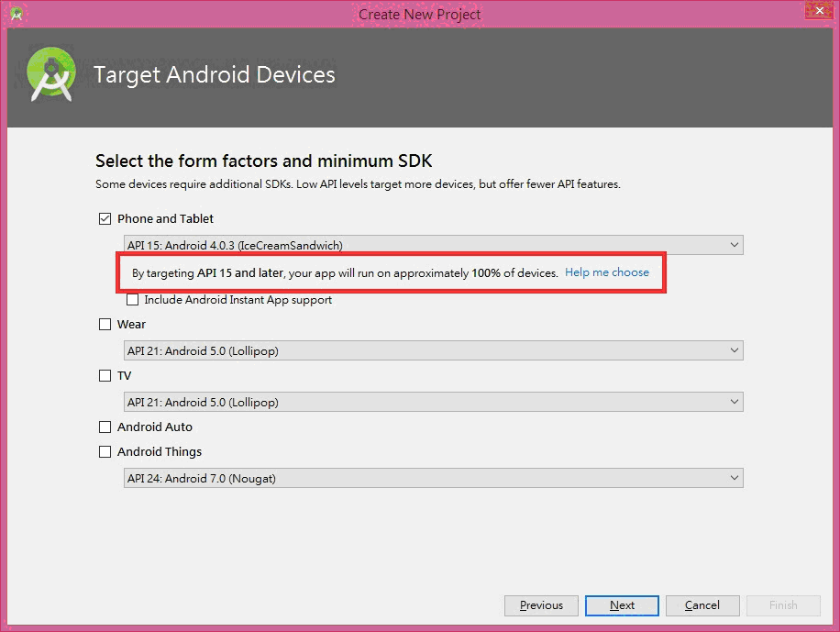Viewport: 840px width, 632px height.
Task: Check the Wear form factor checkbox
Action: [105, 325]
